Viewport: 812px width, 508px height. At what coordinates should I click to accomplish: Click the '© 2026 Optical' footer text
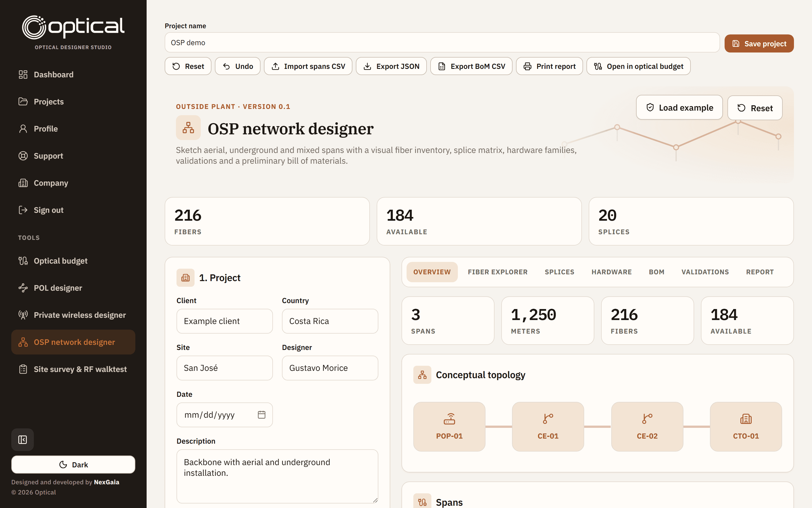click(34, 492)
